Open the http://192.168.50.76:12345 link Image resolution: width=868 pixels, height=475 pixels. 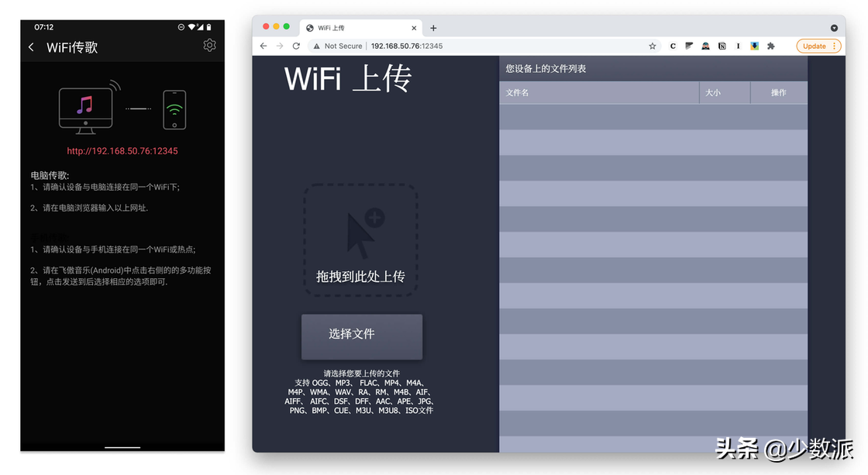pos(122,150)
